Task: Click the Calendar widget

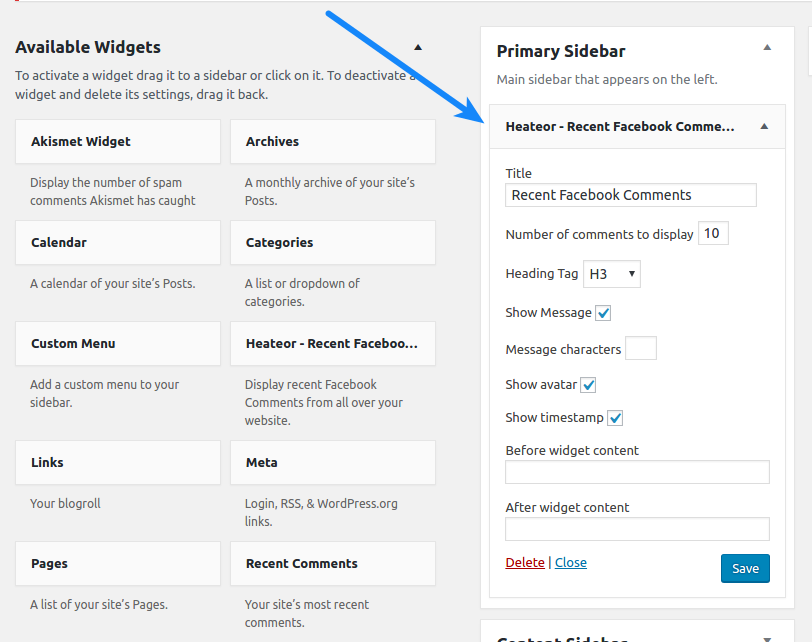Action: (117, 242)
